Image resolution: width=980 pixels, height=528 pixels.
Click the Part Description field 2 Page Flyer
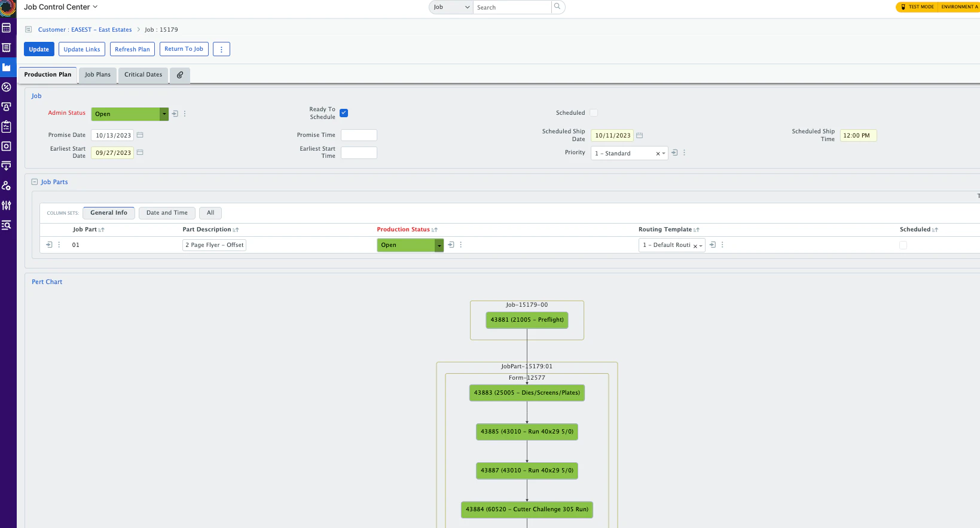click(214, 245)
